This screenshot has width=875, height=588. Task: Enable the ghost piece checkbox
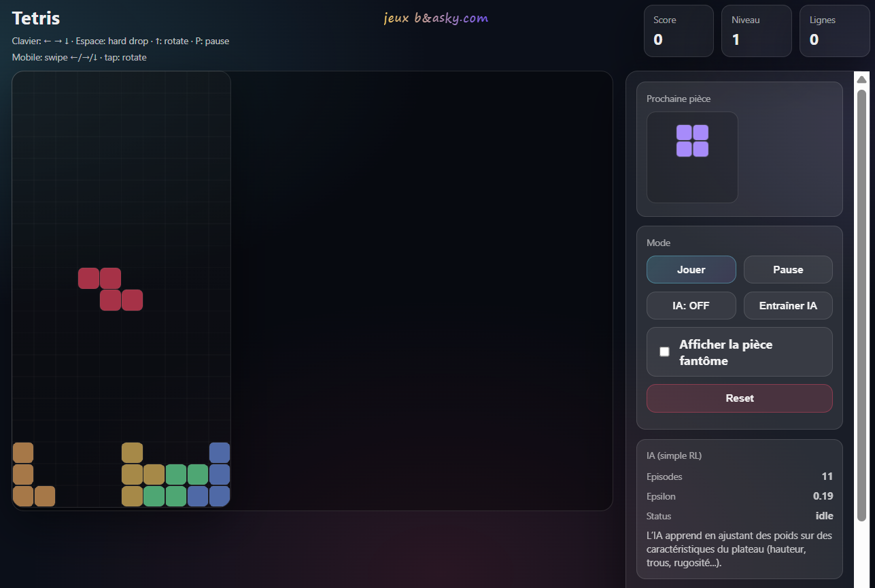pyautogui.click(x=664, y=351)
